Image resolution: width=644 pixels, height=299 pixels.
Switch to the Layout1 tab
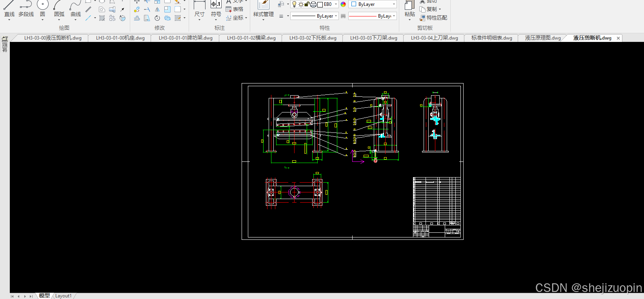pyautogui.click(x=63, y=296)
